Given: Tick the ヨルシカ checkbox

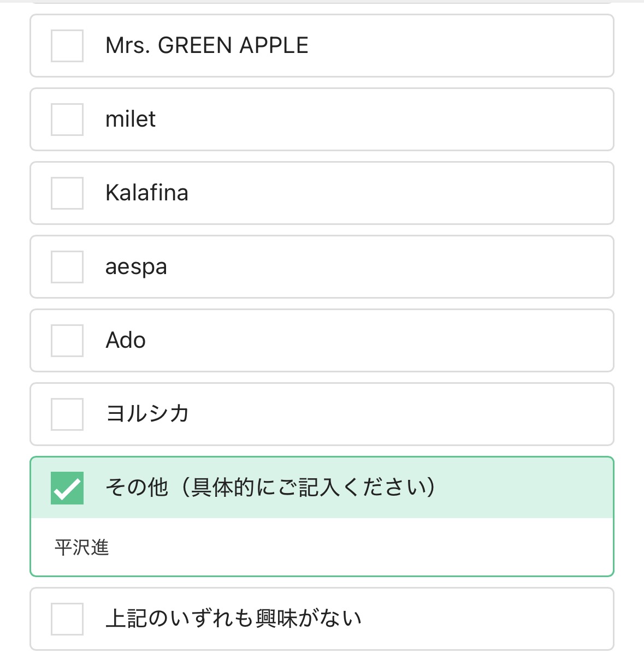Looking at the screenshot, I should 67,414.
